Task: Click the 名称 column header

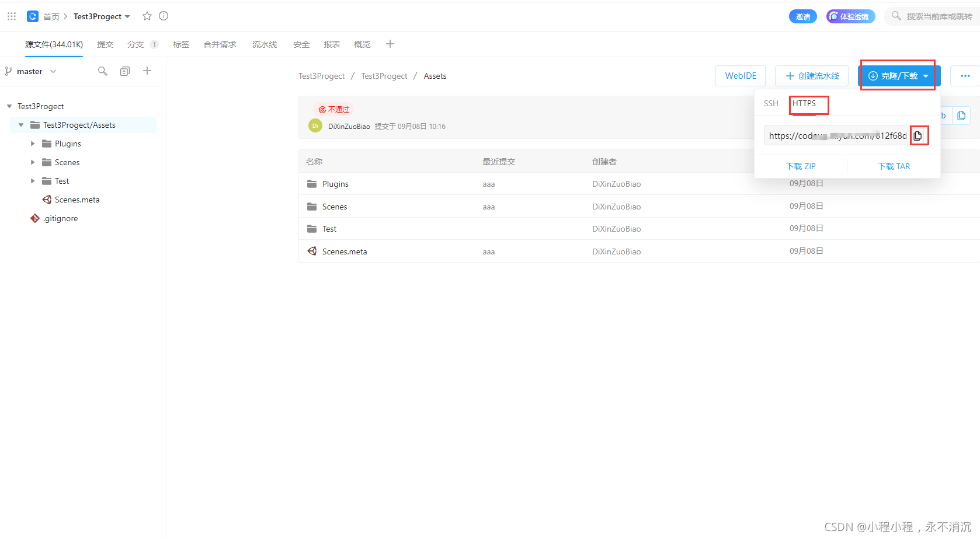Action: 314,162
